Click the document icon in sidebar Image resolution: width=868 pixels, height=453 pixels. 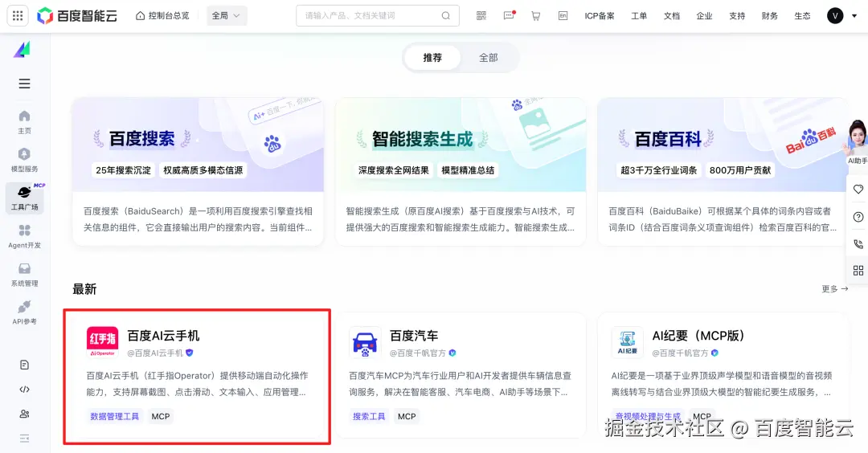pyautogui.click(x=24, y=365)
